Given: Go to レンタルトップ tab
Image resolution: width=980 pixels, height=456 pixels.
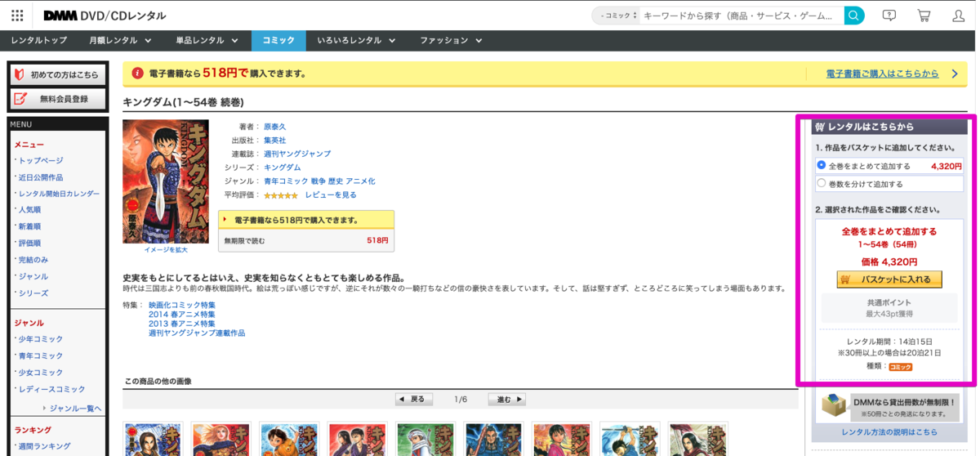Looking at the screenshot, I should point(39,40).
